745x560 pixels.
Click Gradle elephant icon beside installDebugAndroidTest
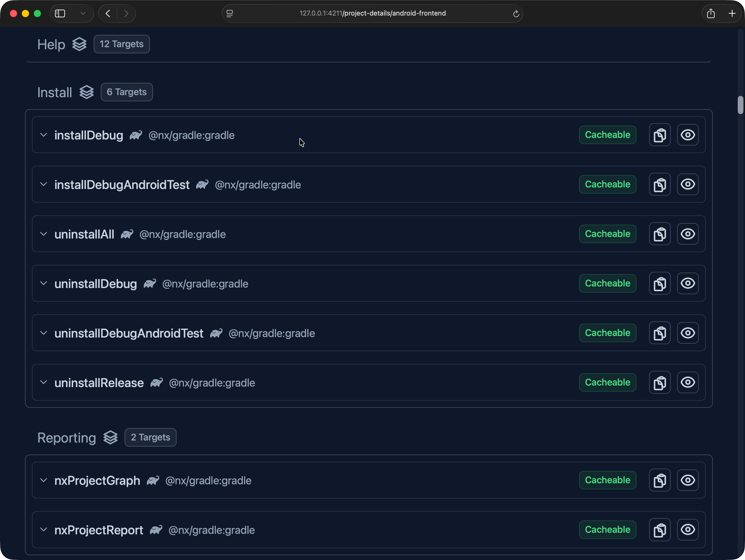pyautogui.click(x=202, y=184)
